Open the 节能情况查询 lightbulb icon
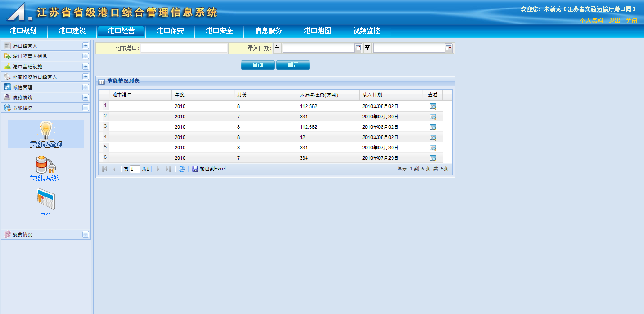Viewport: 644px width, 314px height. [x=45, y=130]
